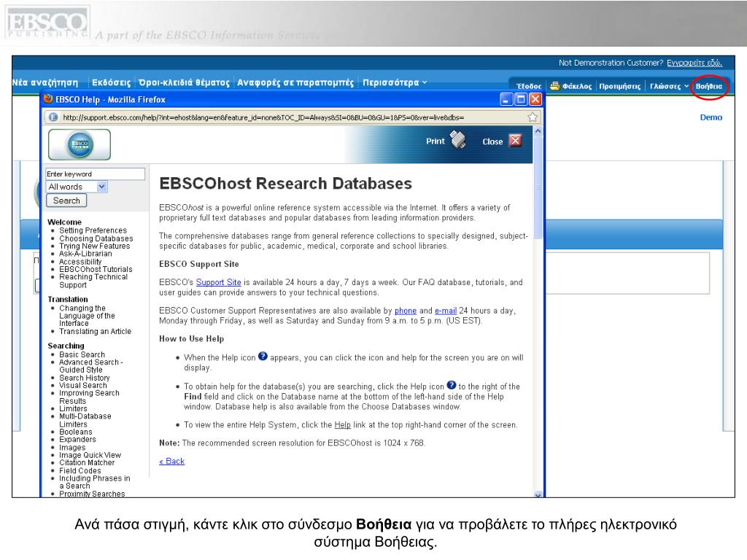Open the Limiters help topic

pyautogui.click(x=73, y=409)
